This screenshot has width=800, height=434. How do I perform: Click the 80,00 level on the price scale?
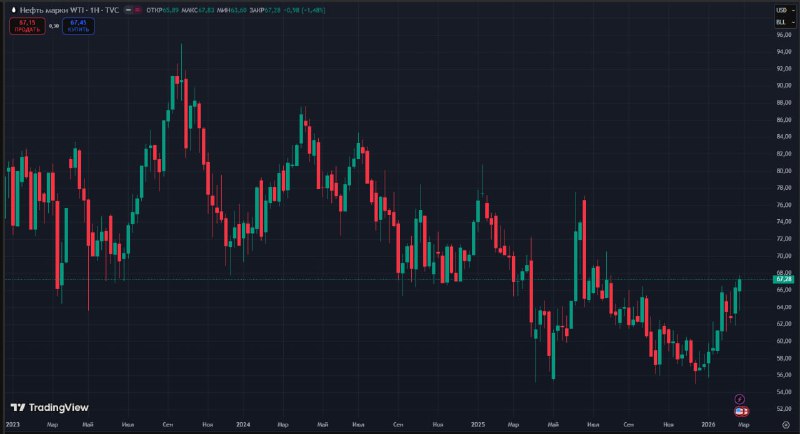click(x=783, y=171)
